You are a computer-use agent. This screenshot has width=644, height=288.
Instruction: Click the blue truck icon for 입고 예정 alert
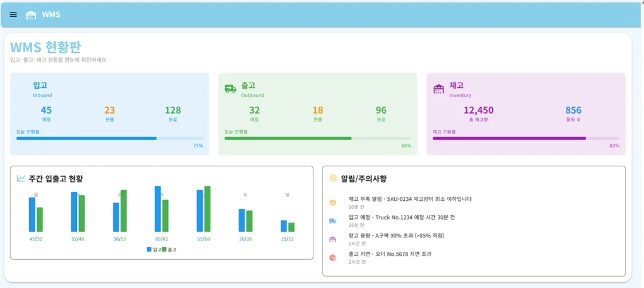(x=333, y=221)
